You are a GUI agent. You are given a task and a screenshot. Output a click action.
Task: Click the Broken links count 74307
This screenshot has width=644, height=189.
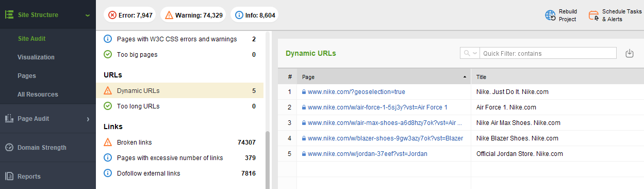[246, 142]
